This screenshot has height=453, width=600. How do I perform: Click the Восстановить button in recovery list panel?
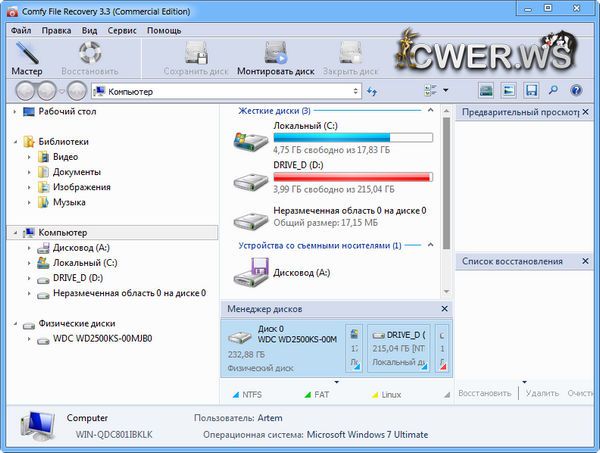(x=484, y=393)
